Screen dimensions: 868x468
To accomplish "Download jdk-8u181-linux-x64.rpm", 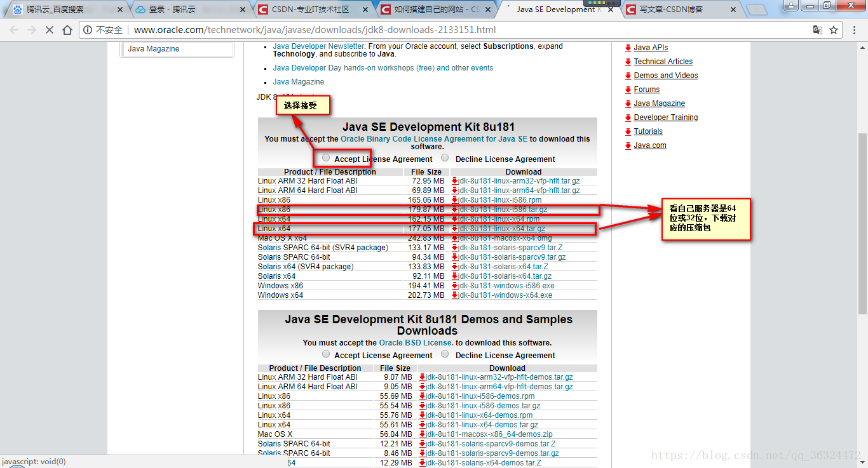I will click(499, 219).
